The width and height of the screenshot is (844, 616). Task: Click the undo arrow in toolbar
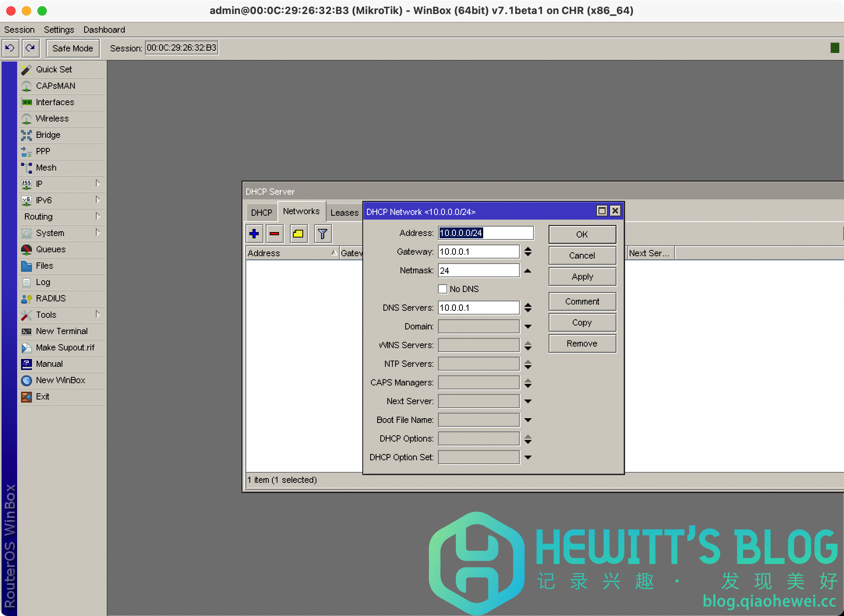[x=10, y=48]
